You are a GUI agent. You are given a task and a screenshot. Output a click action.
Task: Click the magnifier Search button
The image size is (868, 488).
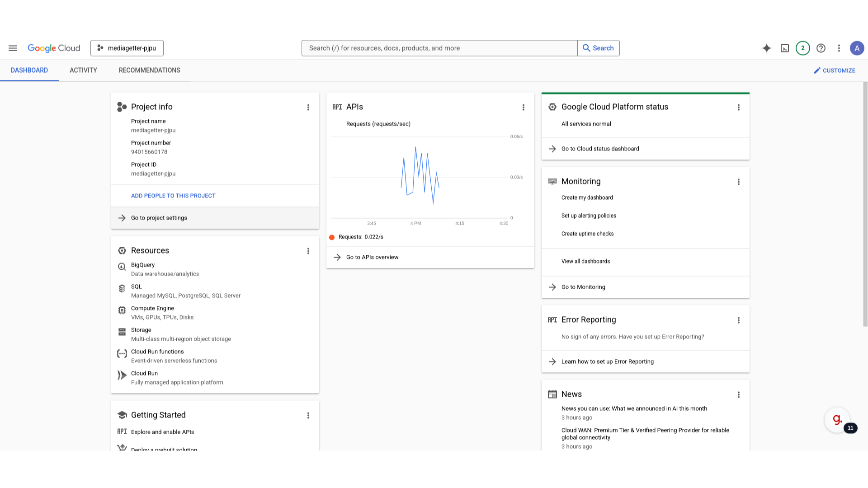click(599, 48)
